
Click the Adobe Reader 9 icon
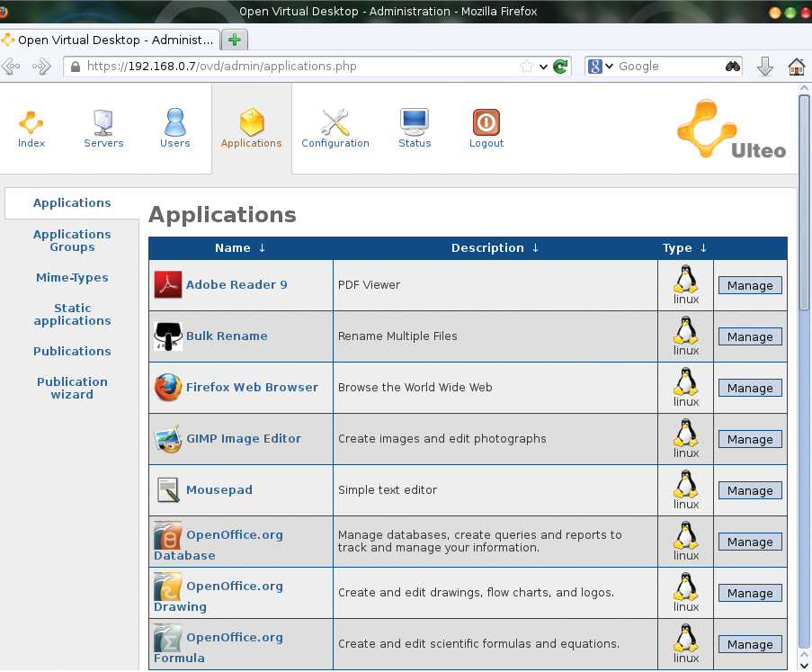pyautogui.click(x=168, y=285)
